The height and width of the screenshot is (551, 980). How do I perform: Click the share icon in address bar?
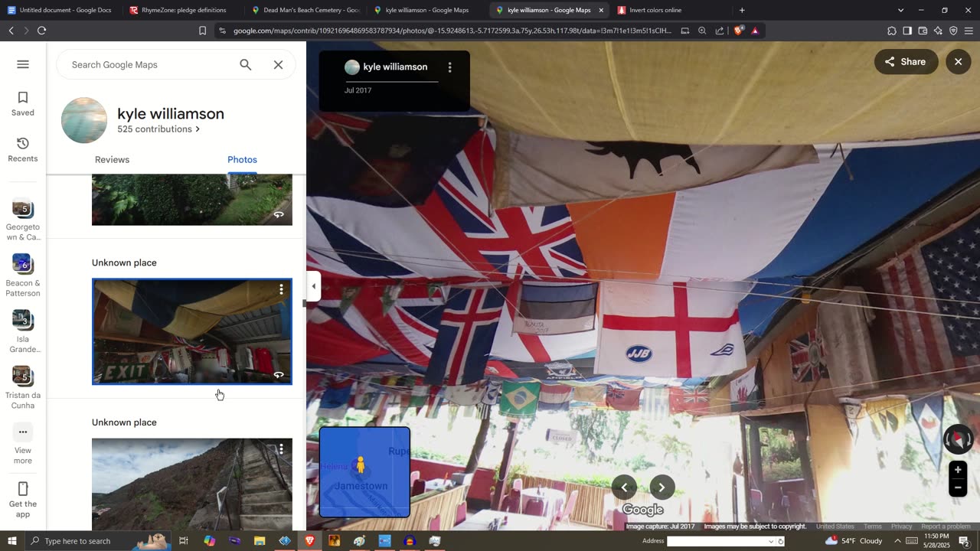720,31
